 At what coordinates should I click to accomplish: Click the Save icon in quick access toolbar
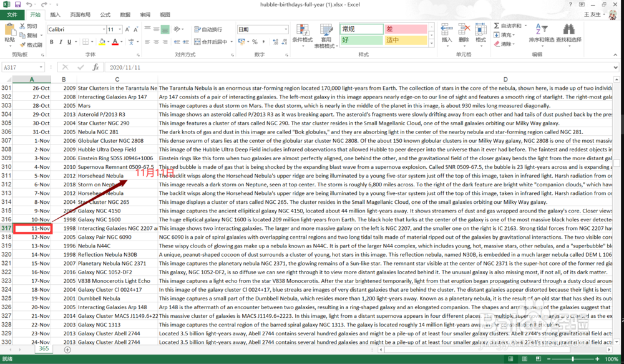pos(17,4)
